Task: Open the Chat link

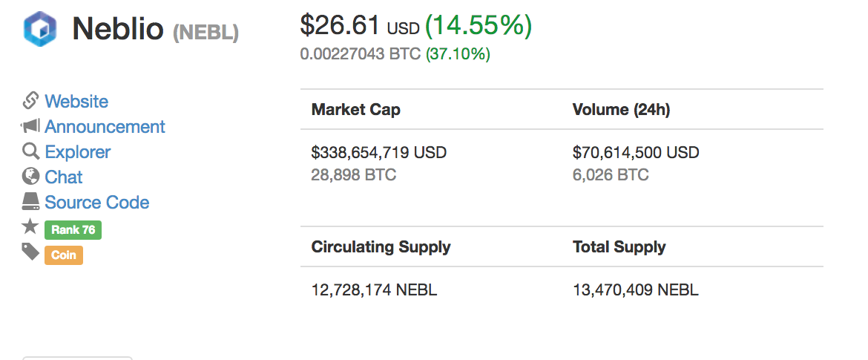Action: pos(64,177)
